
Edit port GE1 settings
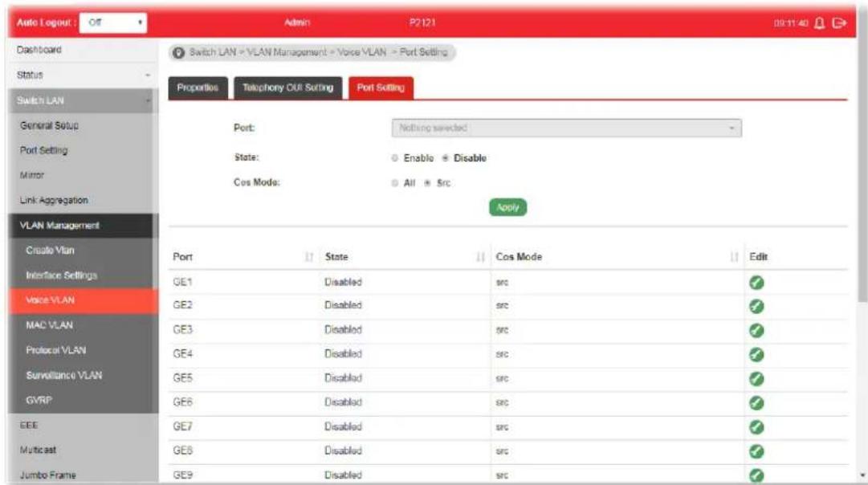[x=756, y=283]
